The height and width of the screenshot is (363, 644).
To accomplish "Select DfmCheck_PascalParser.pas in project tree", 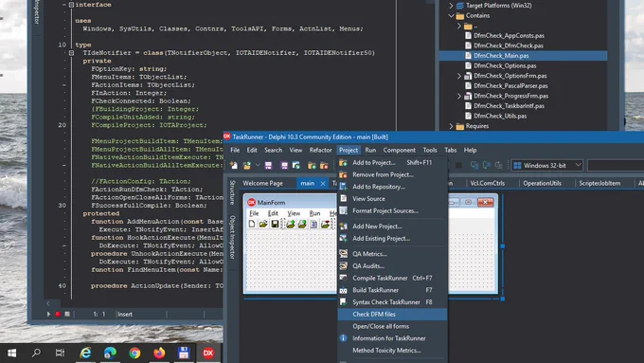I will pos(510,86).
